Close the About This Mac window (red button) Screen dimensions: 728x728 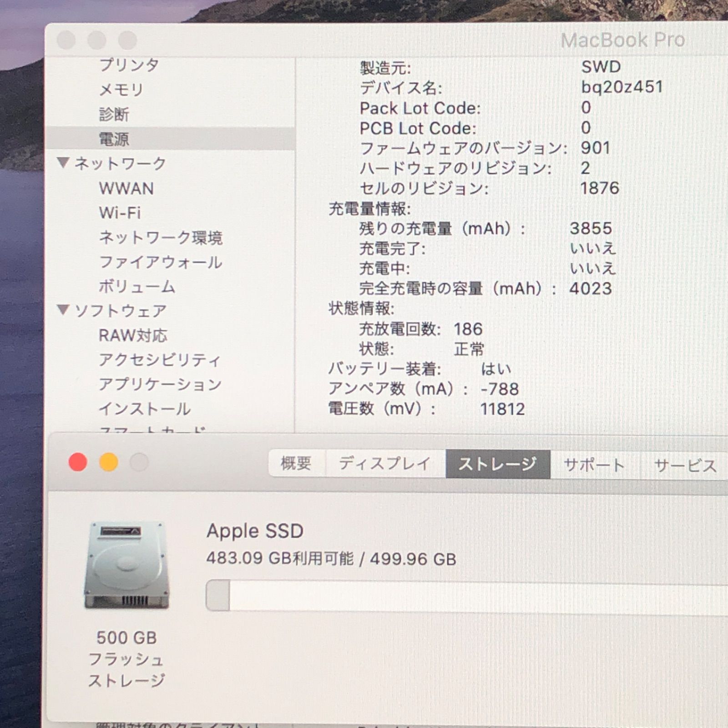[x=78, y=462]
